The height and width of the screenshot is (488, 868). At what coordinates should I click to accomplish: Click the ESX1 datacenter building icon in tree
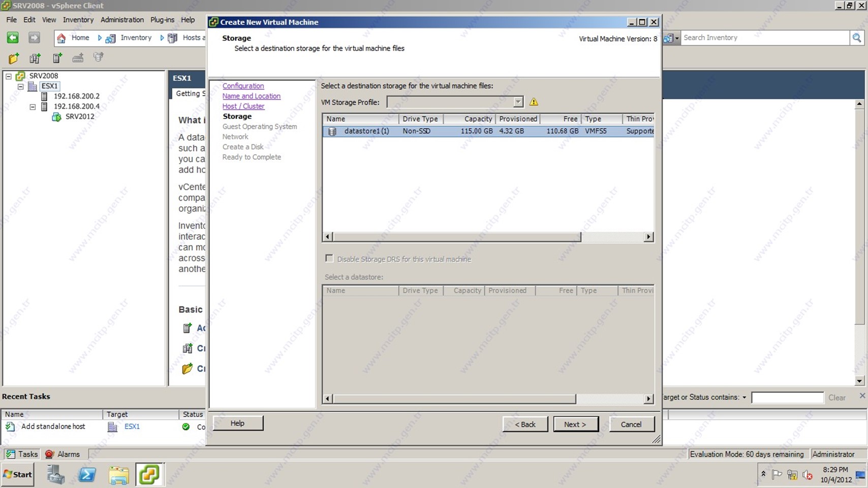[x=33, y=86]
